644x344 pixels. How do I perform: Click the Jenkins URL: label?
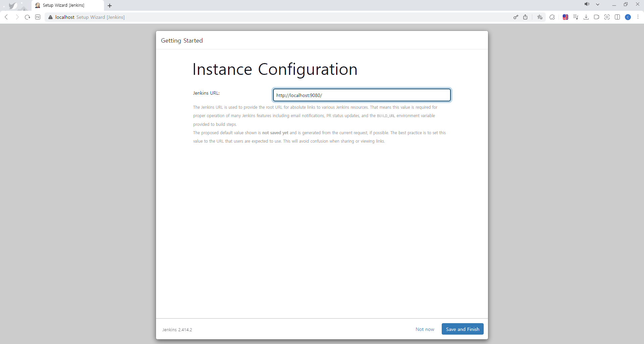[206, 93]
